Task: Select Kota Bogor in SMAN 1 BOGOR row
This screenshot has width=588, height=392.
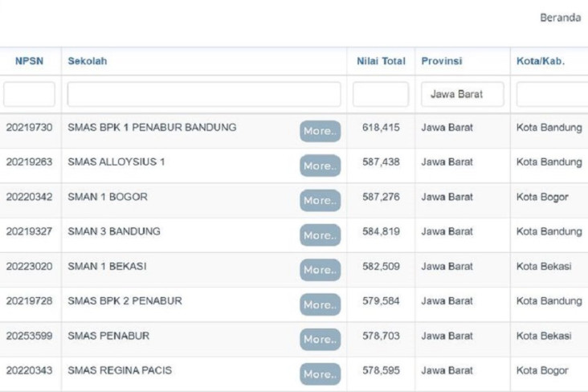Action: [542, 198]
